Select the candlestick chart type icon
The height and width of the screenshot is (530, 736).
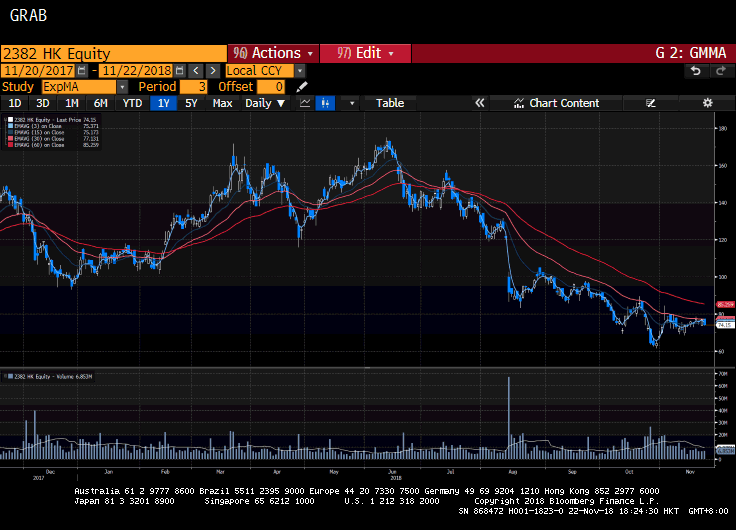click(x=325, y=103)
